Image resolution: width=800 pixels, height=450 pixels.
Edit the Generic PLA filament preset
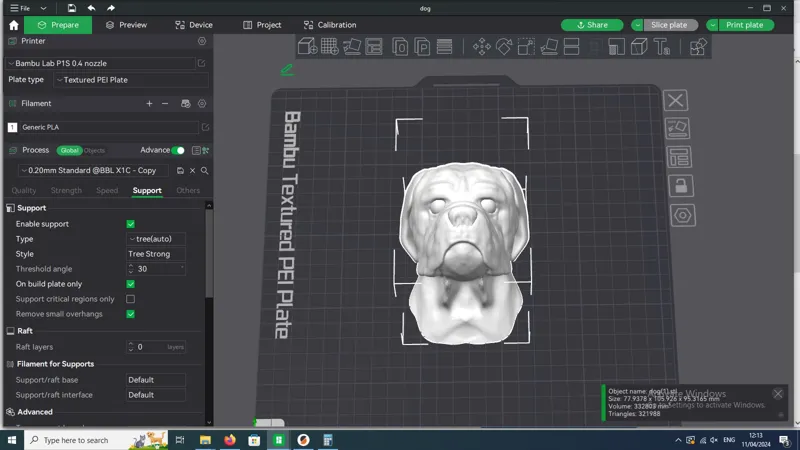[206, 127]
